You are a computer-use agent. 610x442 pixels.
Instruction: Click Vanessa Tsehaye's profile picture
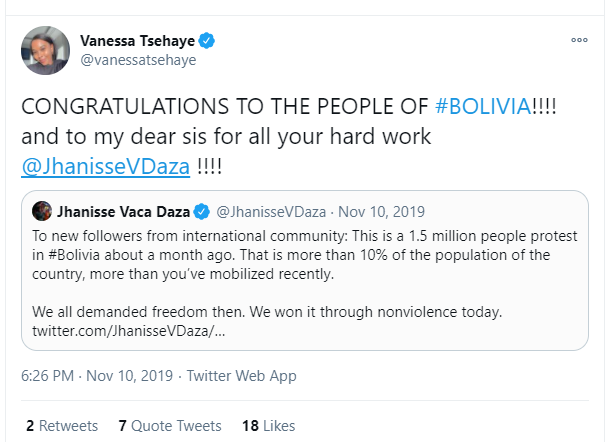(x=45, y=51)
